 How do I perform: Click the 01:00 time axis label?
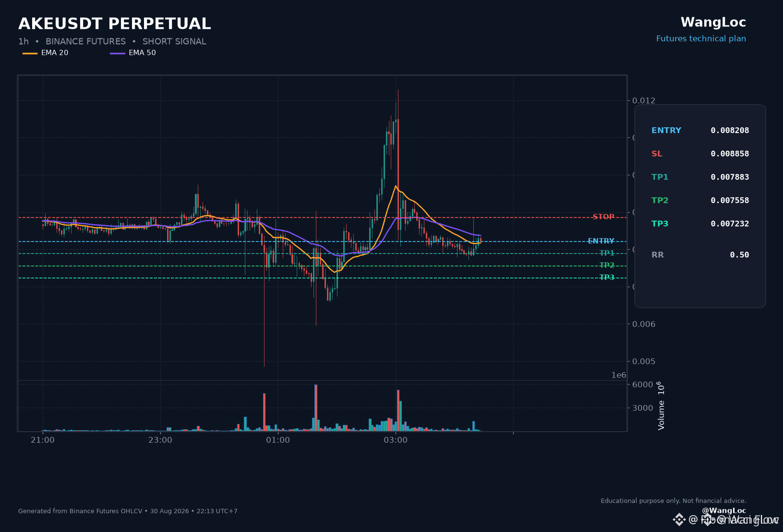[278, 440]
